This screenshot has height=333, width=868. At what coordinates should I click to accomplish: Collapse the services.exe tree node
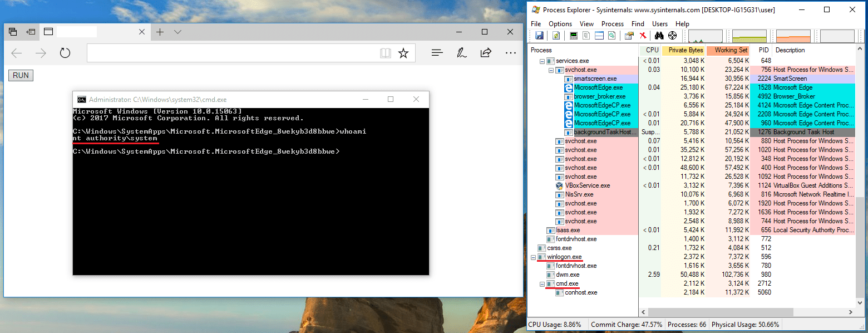[542, 61]
